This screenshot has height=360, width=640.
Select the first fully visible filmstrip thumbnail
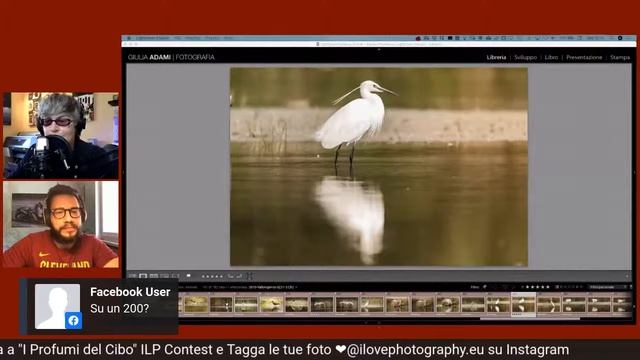[x=196, y=304]
